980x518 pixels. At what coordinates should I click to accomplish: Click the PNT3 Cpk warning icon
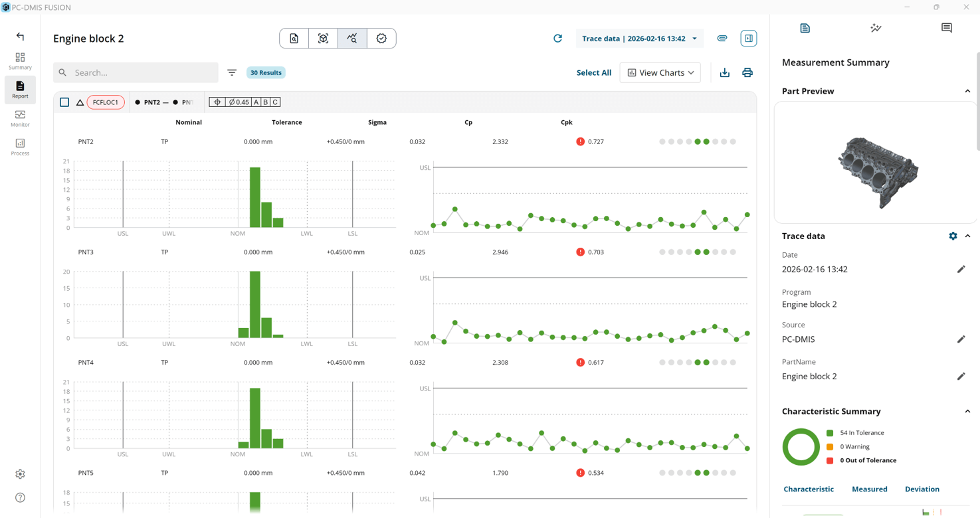[x=580, y=252]
